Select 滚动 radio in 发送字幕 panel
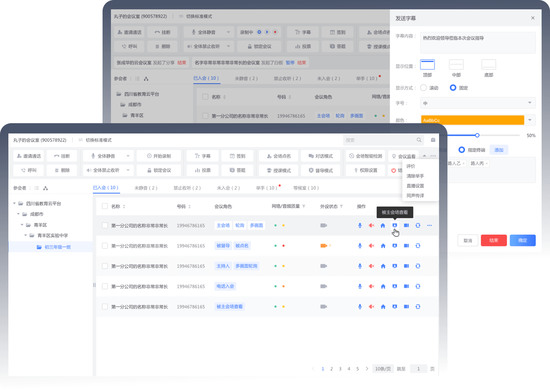550x392 pixels. [x=424, y=88]
